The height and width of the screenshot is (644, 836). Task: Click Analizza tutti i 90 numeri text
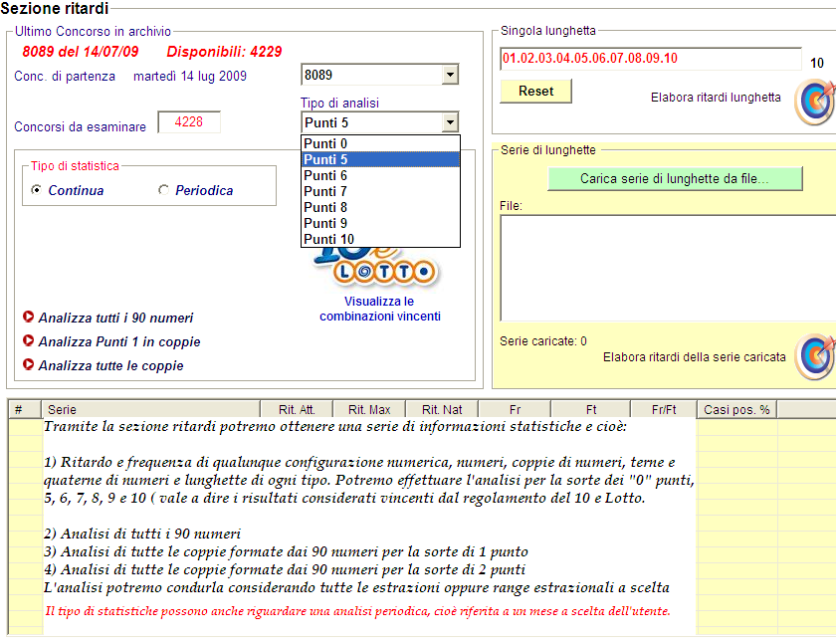click(x=115, y=318)
